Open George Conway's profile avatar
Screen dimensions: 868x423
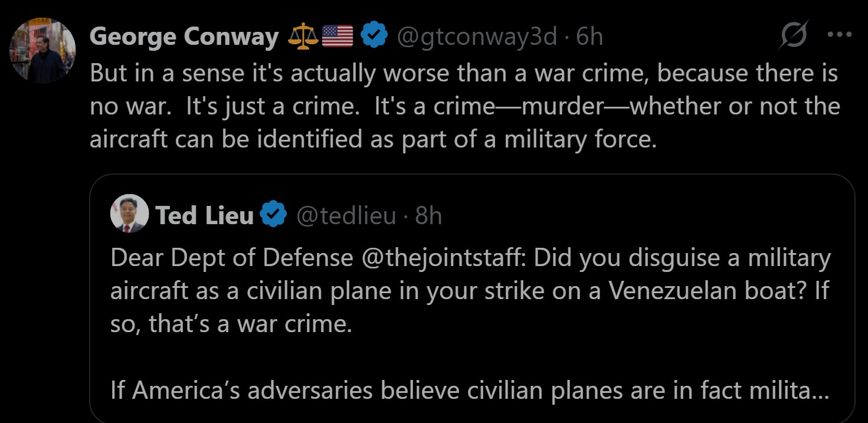point(42,50)
